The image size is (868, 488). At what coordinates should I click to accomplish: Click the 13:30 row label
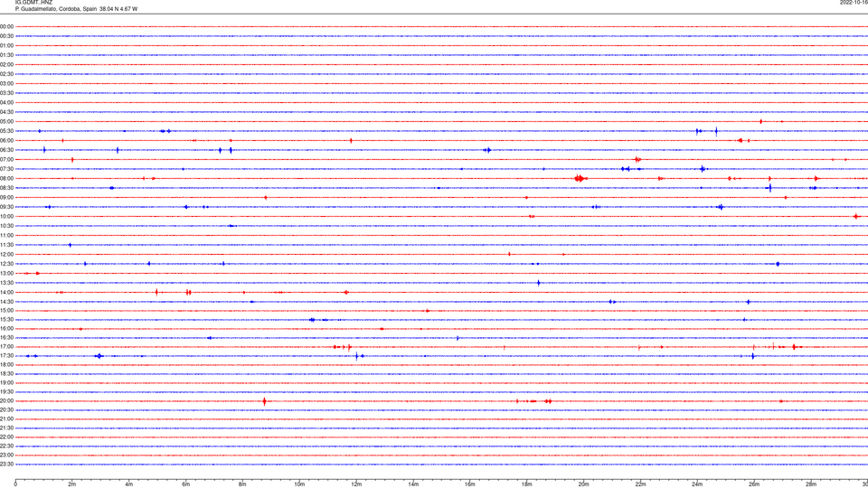click(x=6, y=283)
